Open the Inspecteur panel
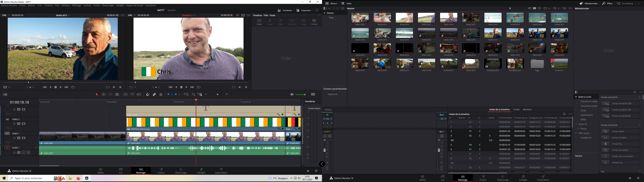 click(x=304, y=10)
